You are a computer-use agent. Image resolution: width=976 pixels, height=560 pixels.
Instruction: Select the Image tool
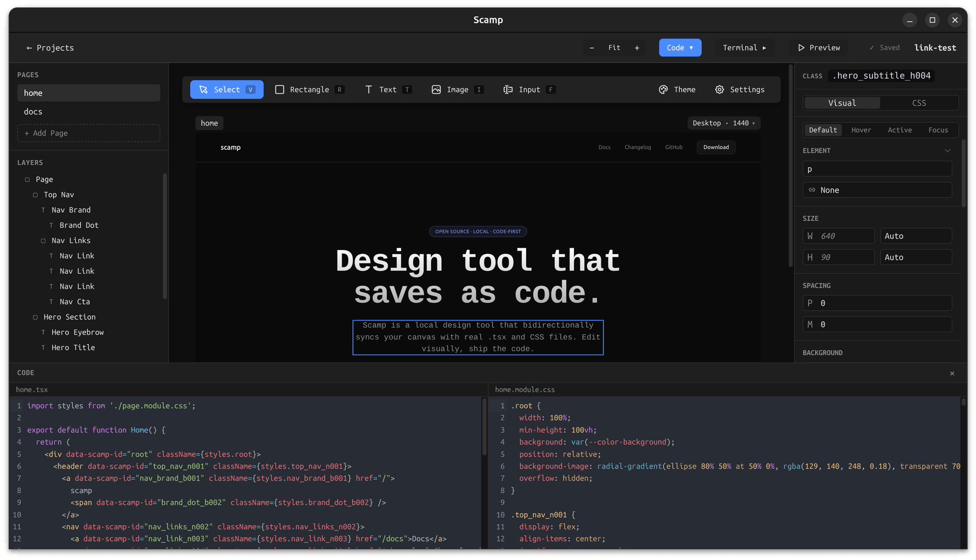(x=457, y=89)
